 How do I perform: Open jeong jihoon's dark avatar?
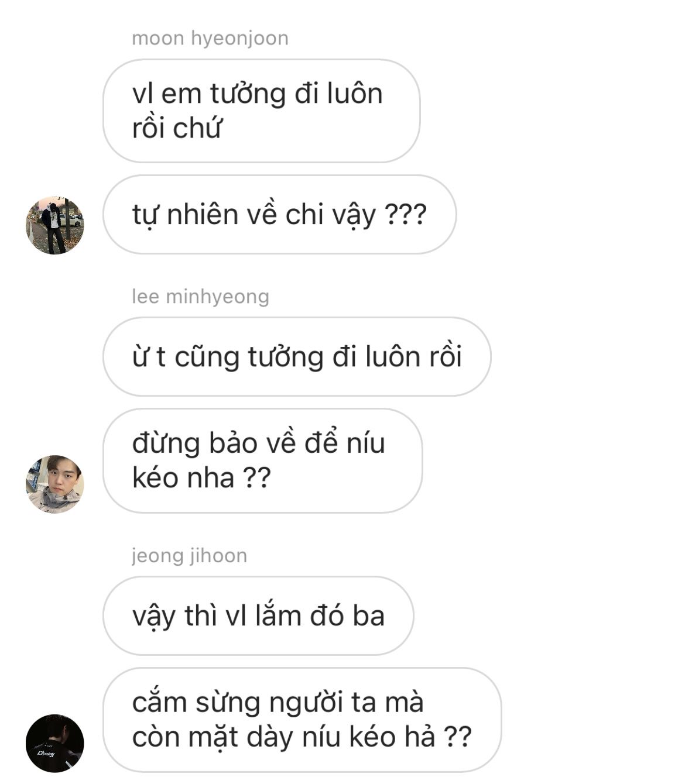(54, 743)
